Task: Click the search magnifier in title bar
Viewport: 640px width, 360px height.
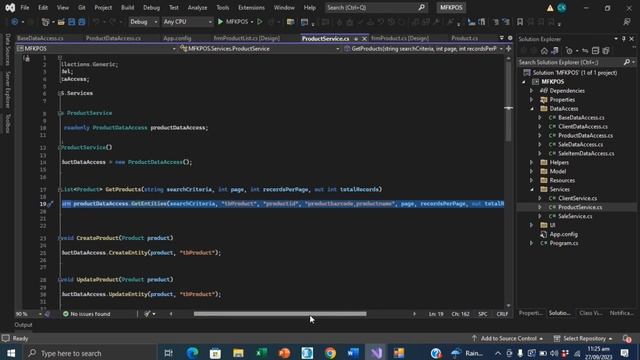Action: (422, 7)
